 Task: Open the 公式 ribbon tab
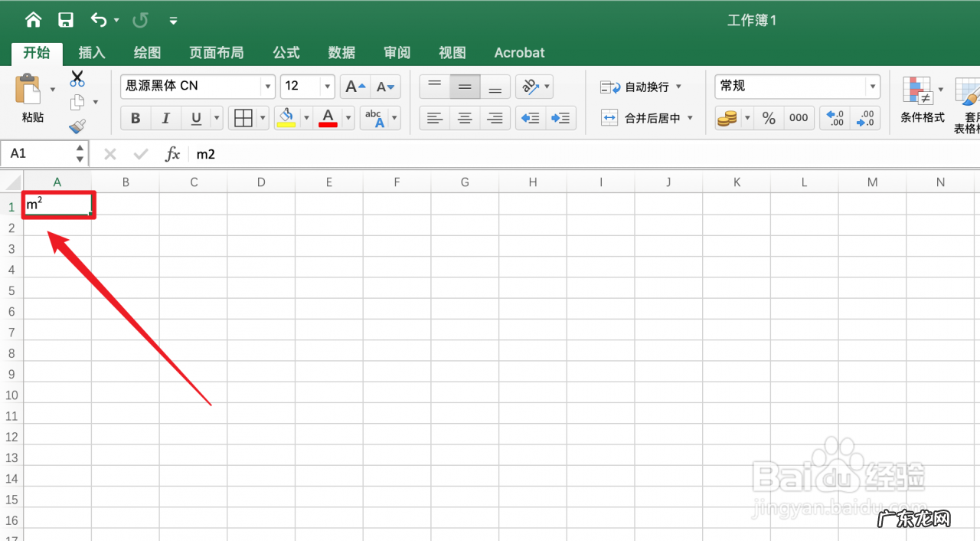[286, 52]
